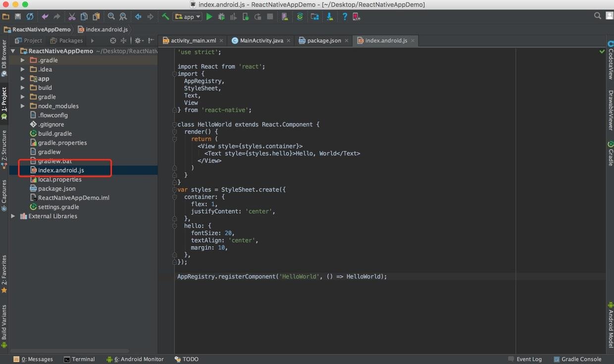The height and width of the screenshot is (364, 614).
Task: Toggle the Favorites side panel
Action: coord(4,274)
